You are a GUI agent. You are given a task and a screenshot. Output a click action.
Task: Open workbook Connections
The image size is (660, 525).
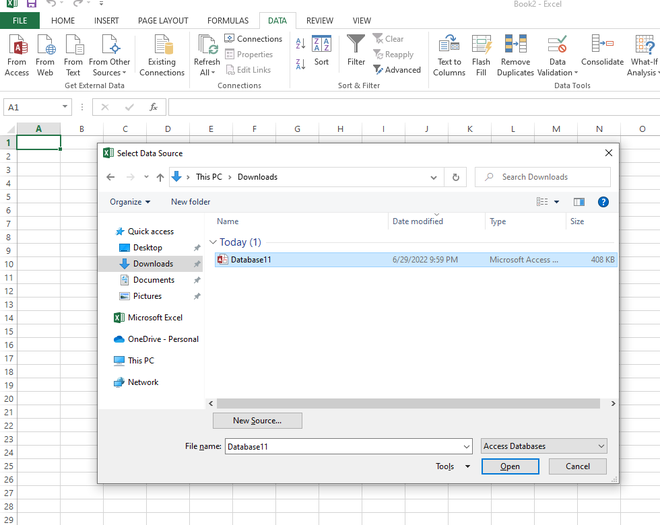click(x=253, y=39)
